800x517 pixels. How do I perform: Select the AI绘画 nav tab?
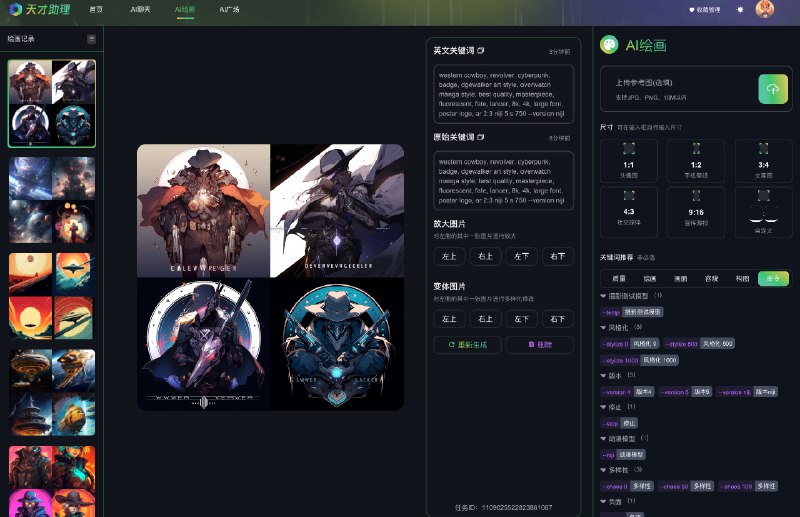tap(185, 10)
